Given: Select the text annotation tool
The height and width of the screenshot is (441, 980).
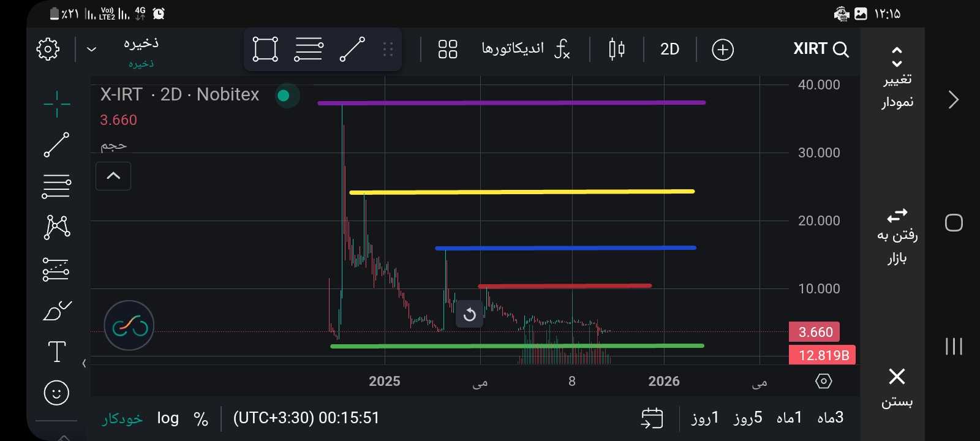Looking at the screenshot, I should pos(57,352).
